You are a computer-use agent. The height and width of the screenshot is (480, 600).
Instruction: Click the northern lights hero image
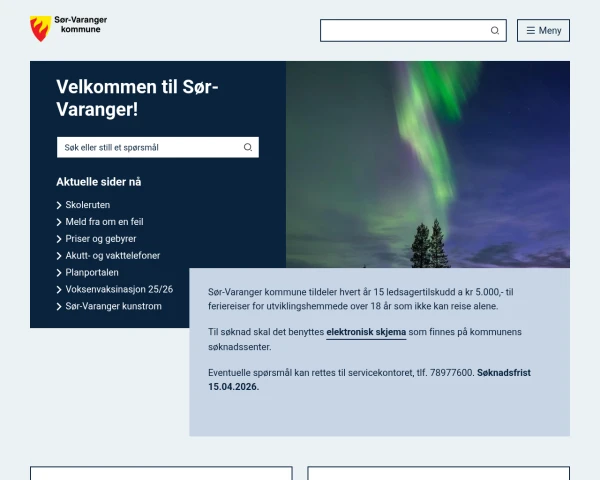[428, 164]
